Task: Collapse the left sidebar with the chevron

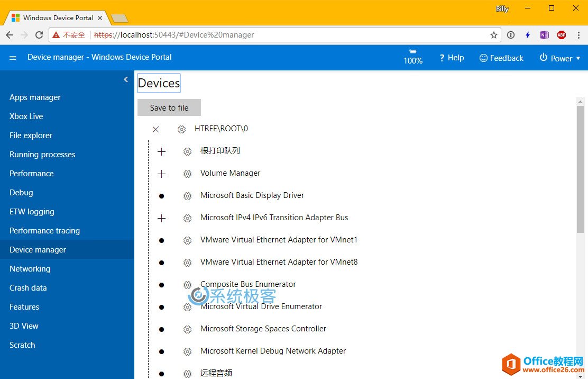Action: coord(126,79)
